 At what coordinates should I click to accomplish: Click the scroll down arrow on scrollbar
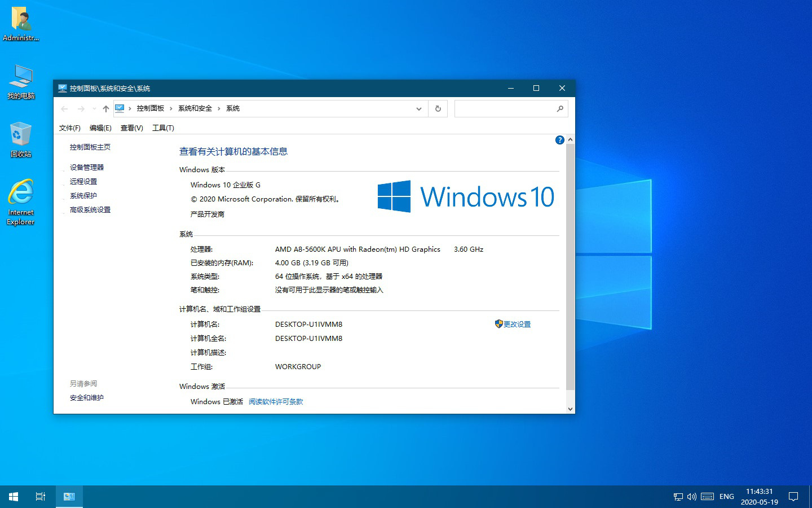[x=570, y=409]
